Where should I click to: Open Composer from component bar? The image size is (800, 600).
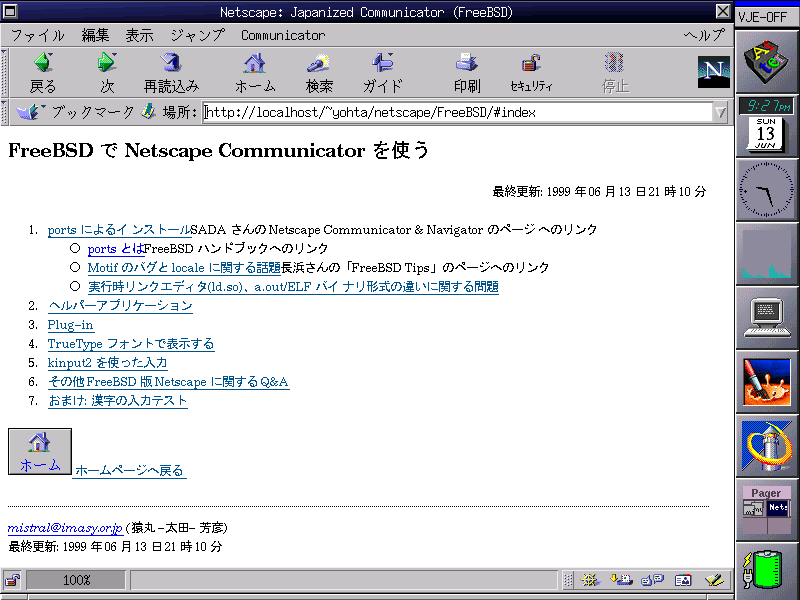click(714, 580)
